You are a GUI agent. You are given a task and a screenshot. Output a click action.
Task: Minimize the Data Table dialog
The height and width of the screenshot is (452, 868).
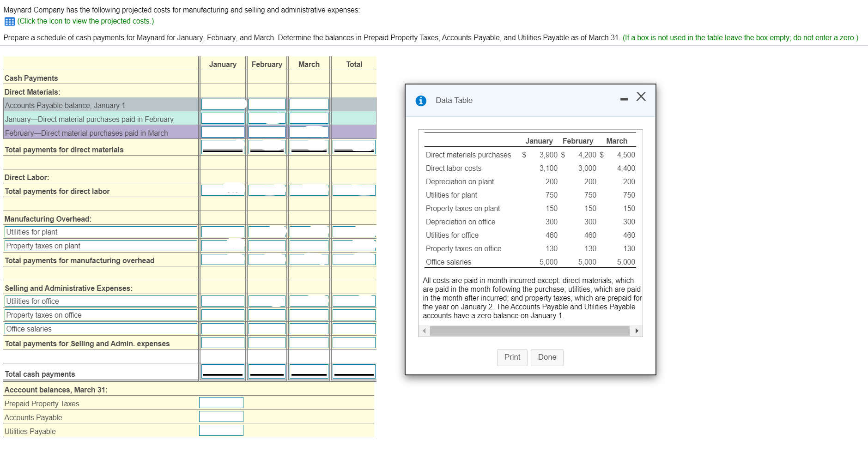point(624,99)
